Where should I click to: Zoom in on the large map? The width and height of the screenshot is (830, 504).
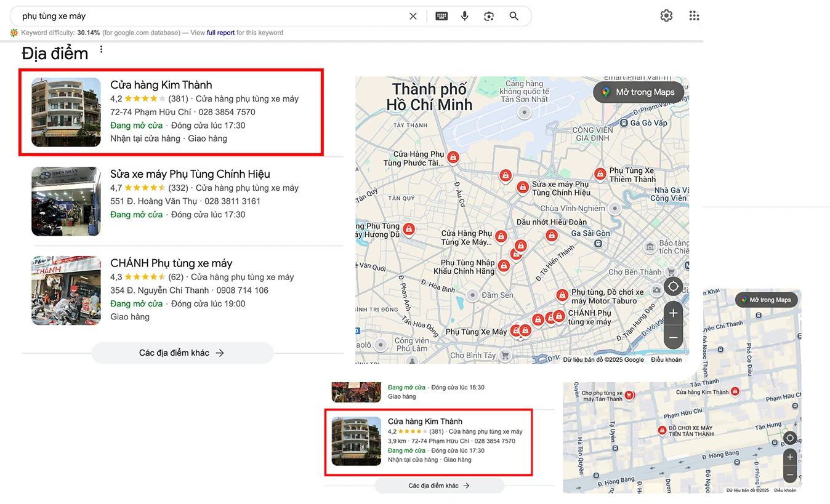point(673,313)
